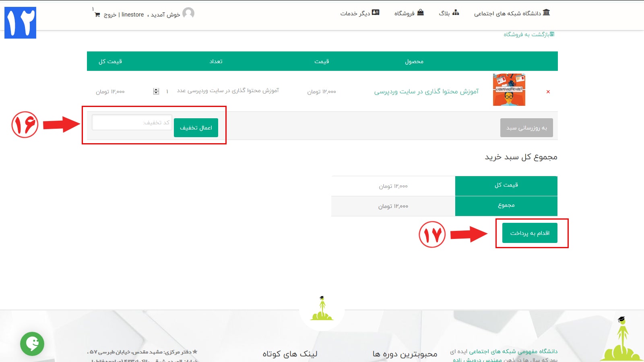This screenshot has height=362, width=644.
Task: Click the shopping bag icon beside فروشگاه
Action: 421,12
